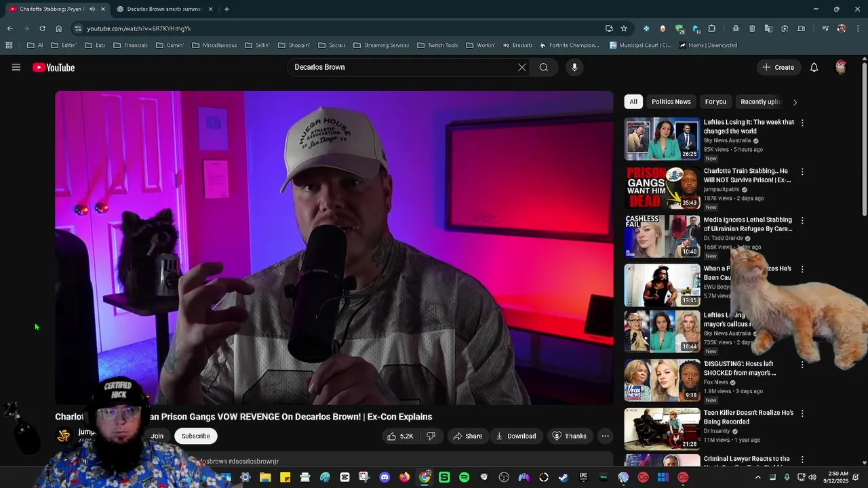Open the Home | Downcycled bookmark
Image resolution: width=868 pixels, height=488 pixels.
708,45
